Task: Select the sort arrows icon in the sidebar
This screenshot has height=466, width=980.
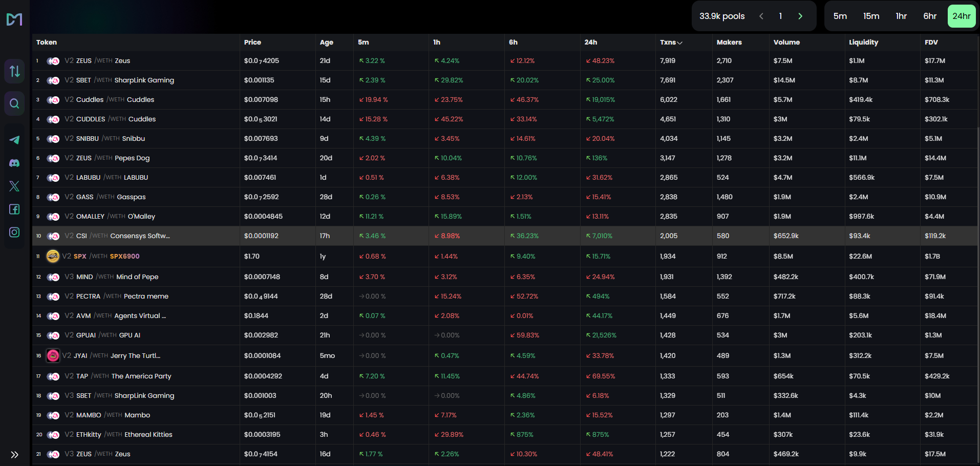Action: click(x=14, y=71)
